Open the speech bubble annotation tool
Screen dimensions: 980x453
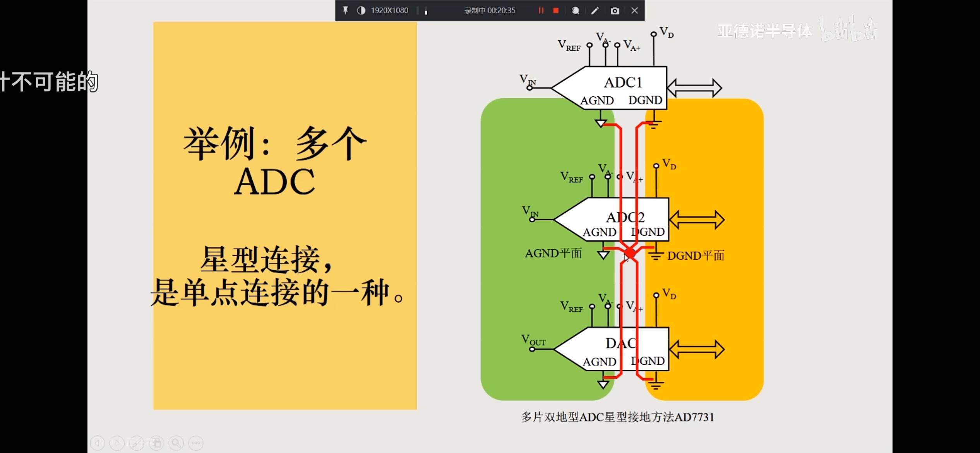576,10
